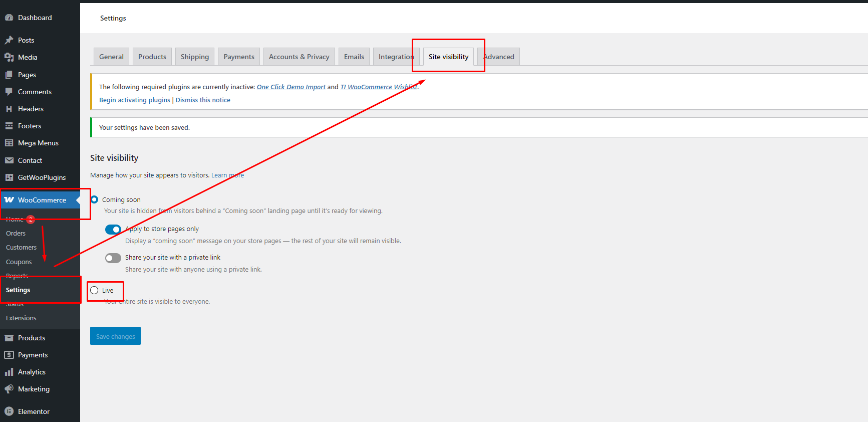Open the TI WooCommerce Wishlist link

pyautogui.click(x=379, y=87)
